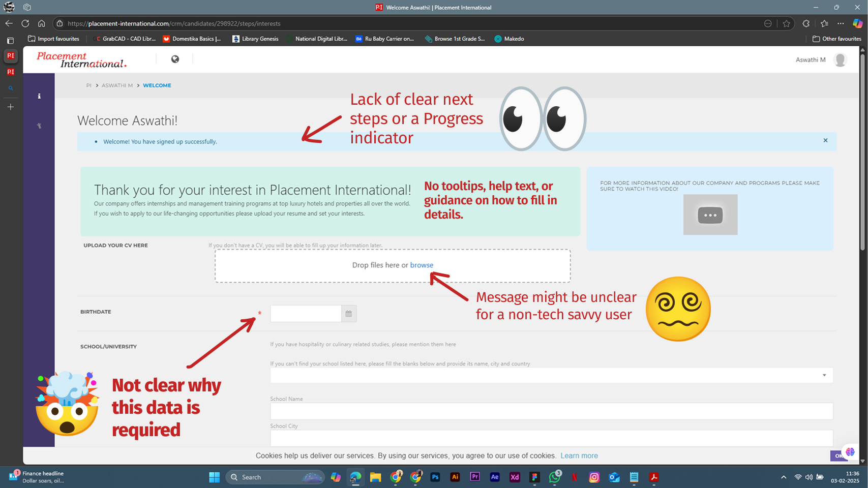Dismiss the signed up successfully banner
This screenshot has width=868, height=488.
click(825, 140)
